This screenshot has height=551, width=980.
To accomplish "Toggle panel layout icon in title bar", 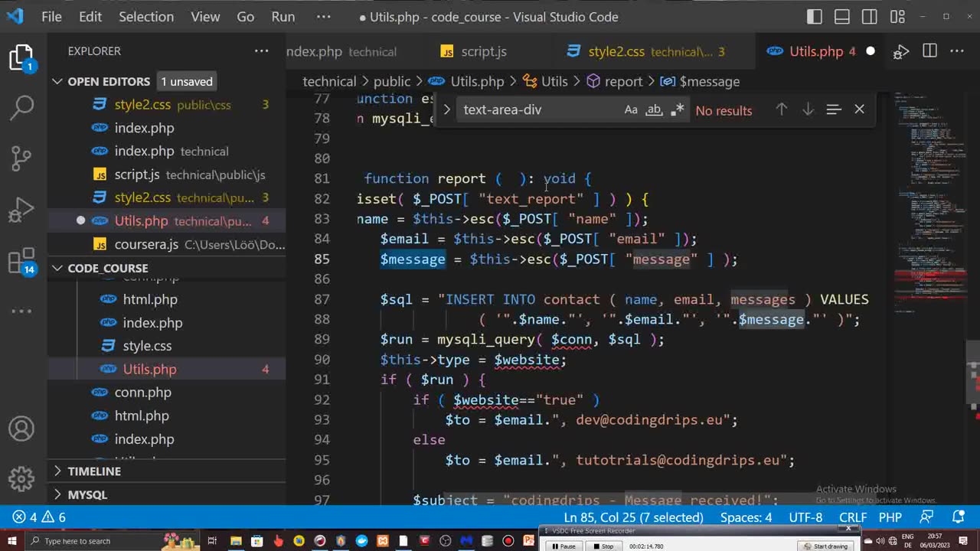I will (x=842, y=17).
